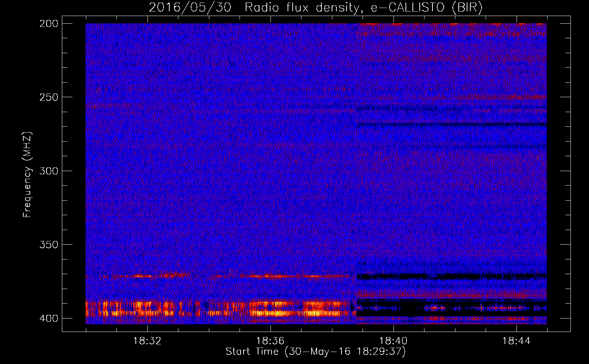Click the 350 frequency tick label
The height and width of the screenshot is (364, 589).
point(48,244)
